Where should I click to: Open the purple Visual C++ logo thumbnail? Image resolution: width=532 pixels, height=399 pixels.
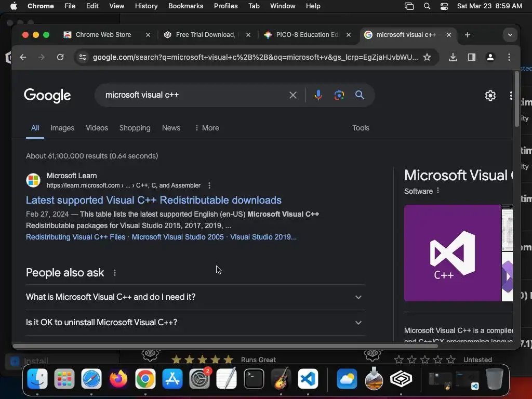[453, 253]
